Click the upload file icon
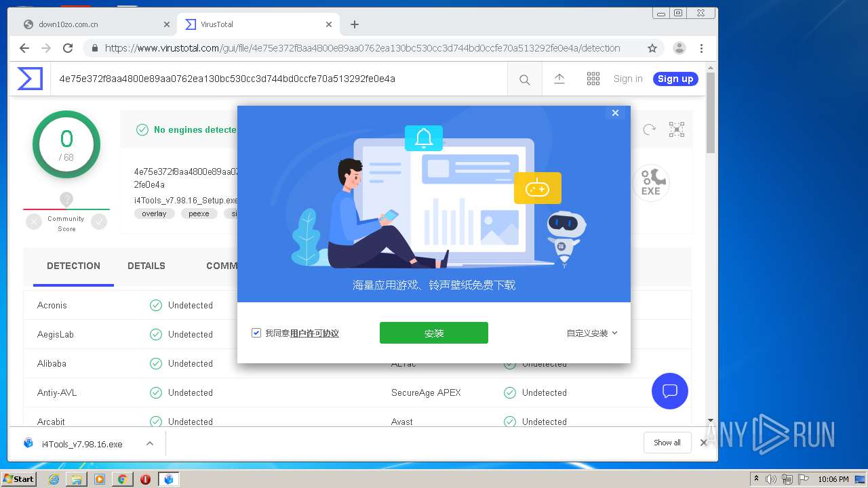868x488 pixels. (559, 79)
